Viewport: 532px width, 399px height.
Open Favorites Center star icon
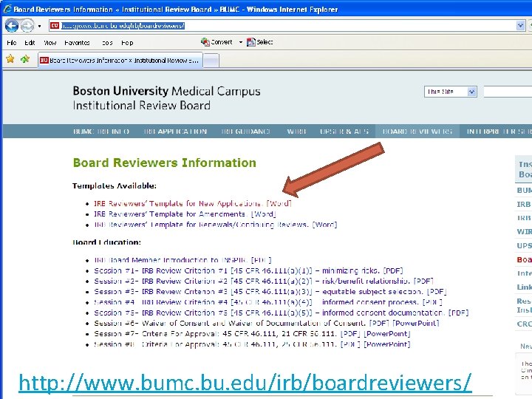pos(10,59)
